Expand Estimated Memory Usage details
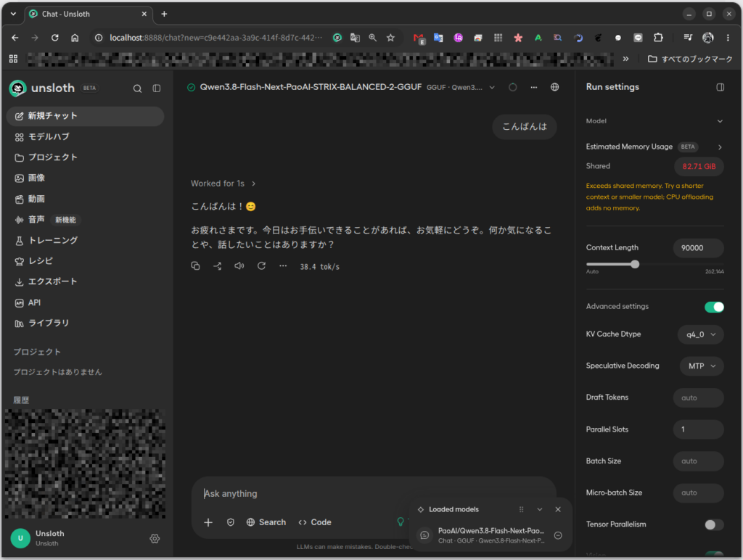Image resolution: width=743 pixels, height=560 pixels. click(720, 147)
